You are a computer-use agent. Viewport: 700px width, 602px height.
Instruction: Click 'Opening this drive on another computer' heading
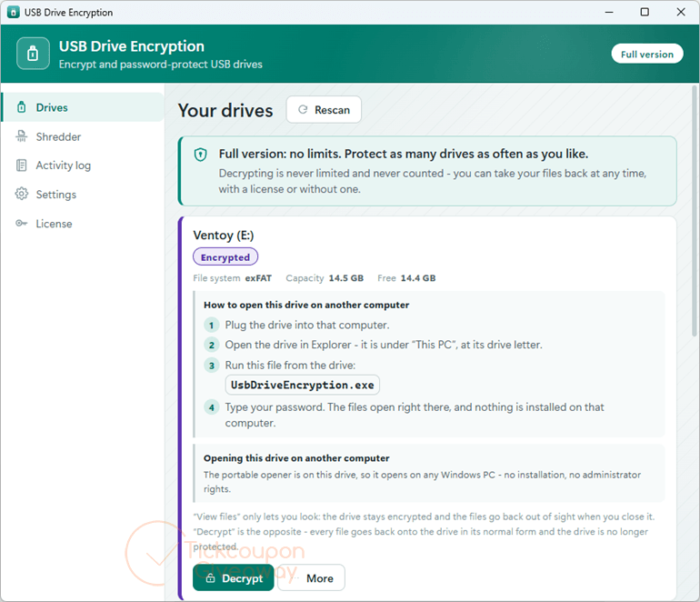(296, 458)
